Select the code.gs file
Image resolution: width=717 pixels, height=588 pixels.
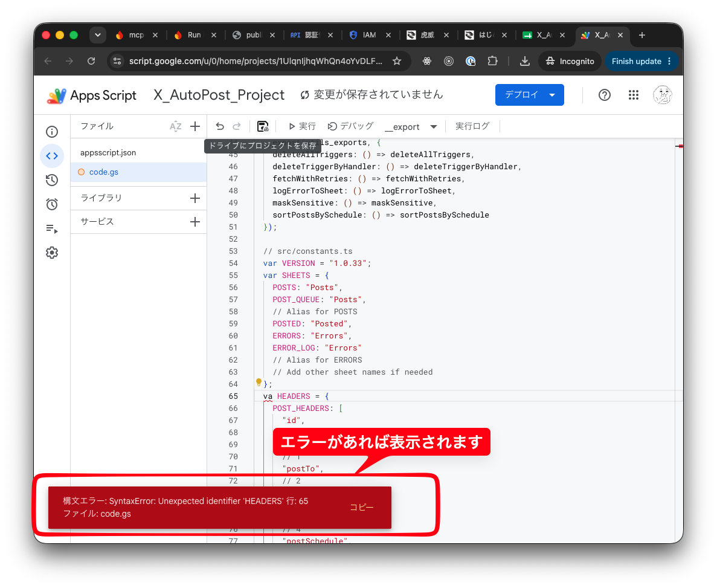(138, 172)
